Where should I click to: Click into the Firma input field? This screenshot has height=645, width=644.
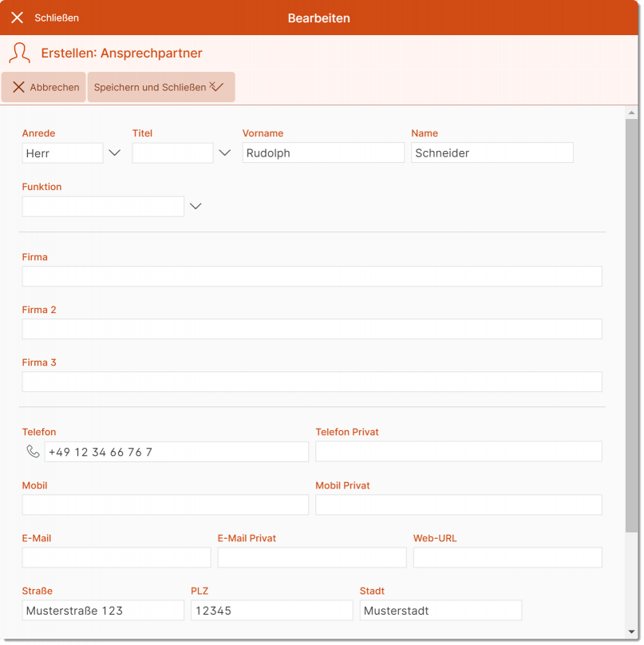click(311, 276)
